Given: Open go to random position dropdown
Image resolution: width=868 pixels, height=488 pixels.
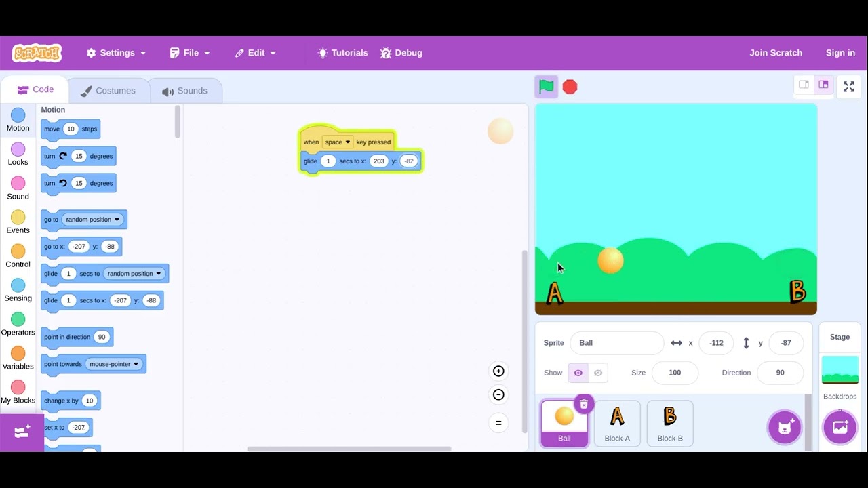Looking at the screenshot, I should coord(93,220).
